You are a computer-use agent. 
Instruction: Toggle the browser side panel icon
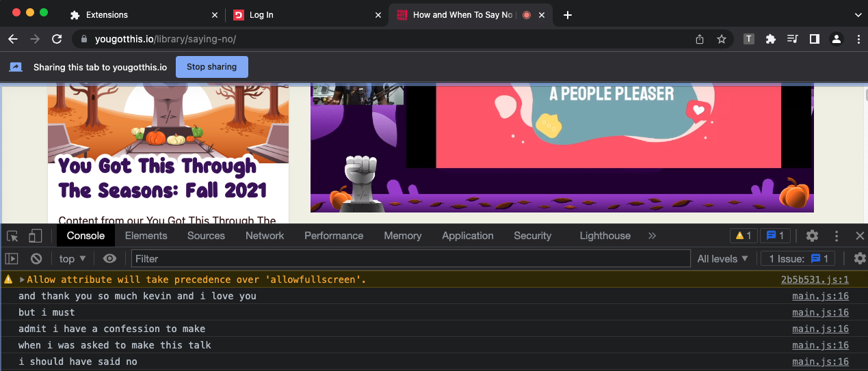point(814,39)
